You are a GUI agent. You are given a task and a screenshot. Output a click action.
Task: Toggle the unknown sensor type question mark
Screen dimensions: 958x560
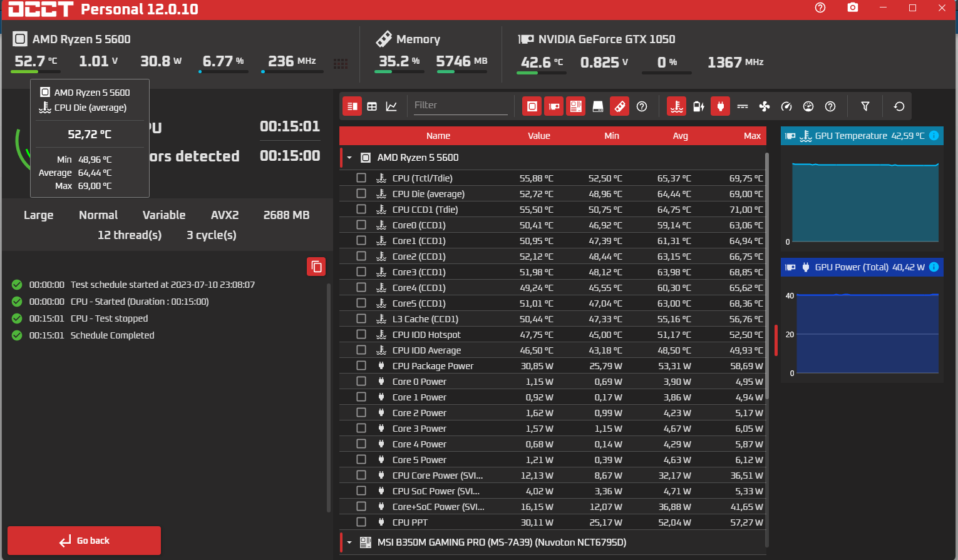pos(830,106)
